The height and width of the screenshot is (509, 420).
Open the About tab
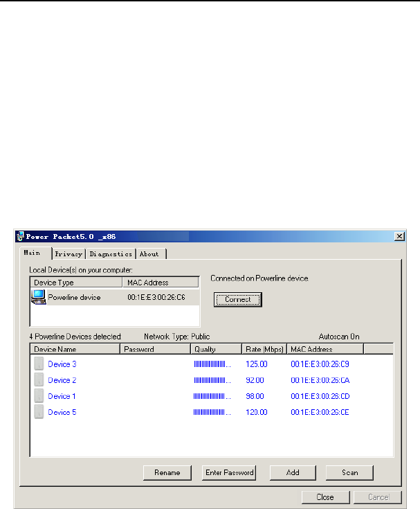pos(151,254)
